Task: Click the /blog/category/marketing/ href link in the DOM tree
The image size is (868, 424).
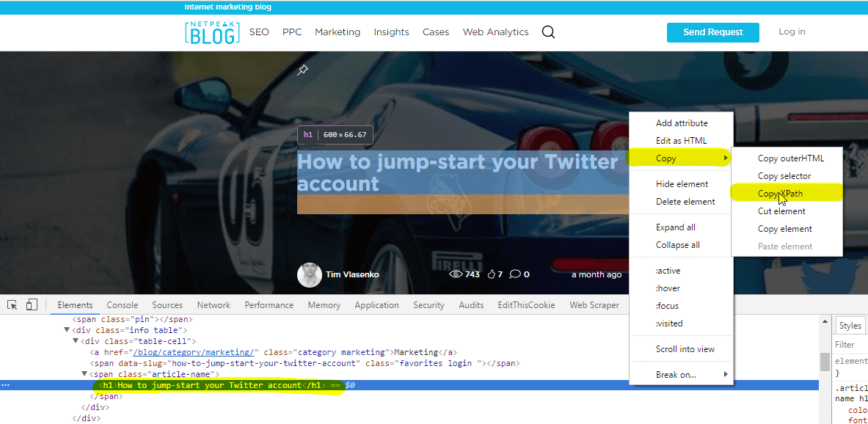Action: pyautogui.click(x=194, y=352)
